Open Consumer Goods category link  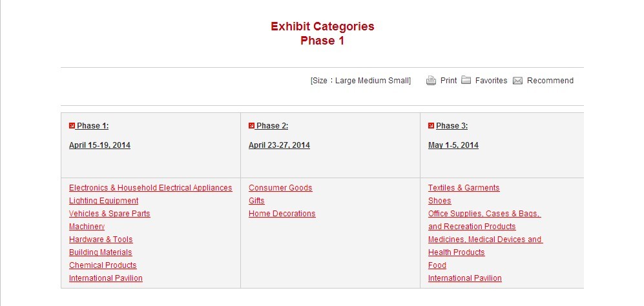pos(280,188)
